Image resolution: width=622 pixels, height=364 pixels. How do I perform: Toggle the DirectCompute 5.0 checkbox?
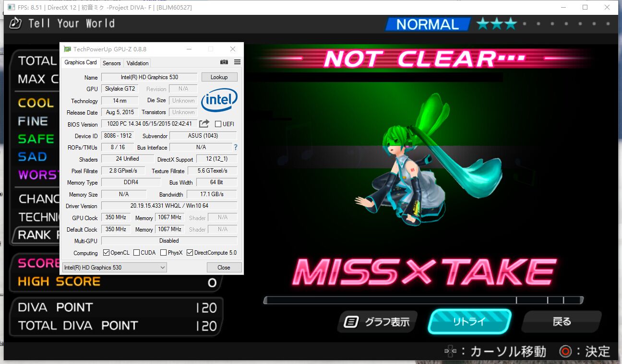coord(190,253)
